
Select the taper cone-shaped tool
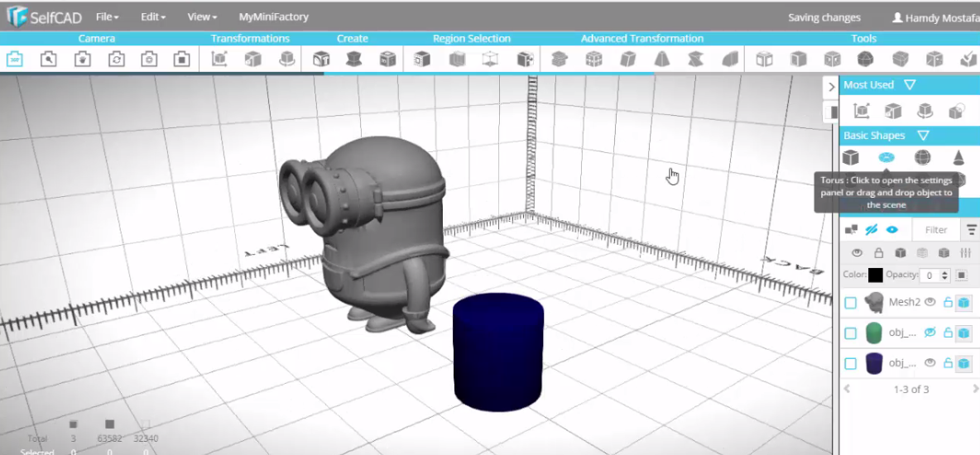coord(662,60)
